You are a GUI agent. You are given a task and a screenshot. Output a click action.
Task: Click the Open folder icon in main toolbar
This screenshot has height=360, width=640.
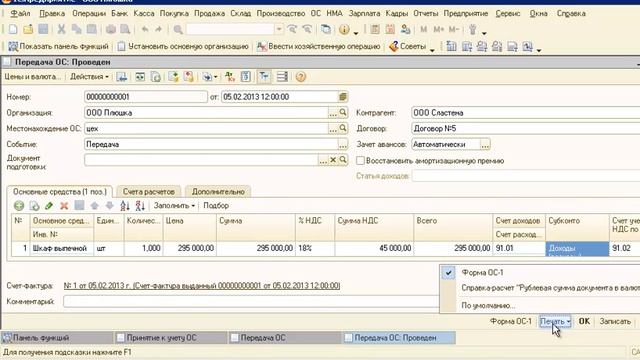coord(28,29)
